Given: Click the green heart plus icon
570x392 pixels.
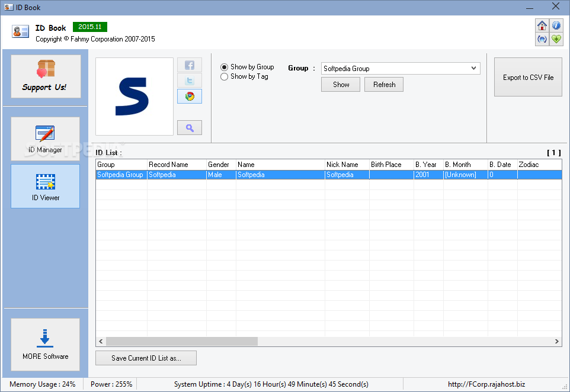Looking at the screenshot, I should (x=556, y=39).
